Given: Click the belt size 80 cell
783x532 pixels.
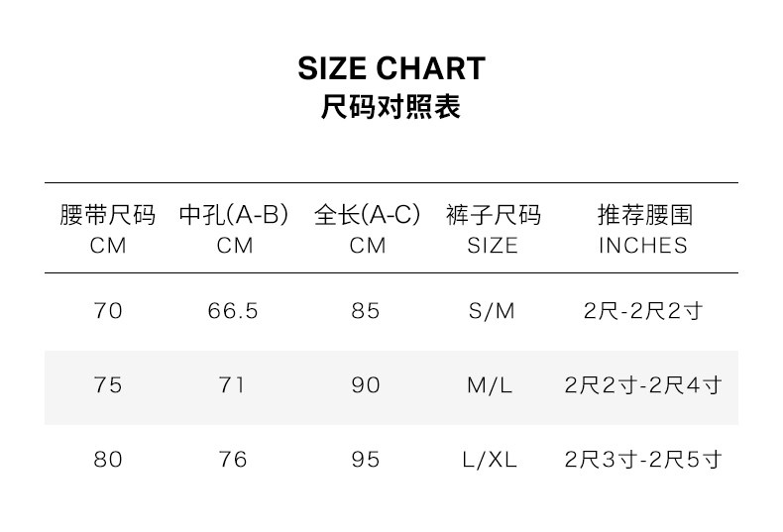Looking at the screenshot, I should 108,460.
